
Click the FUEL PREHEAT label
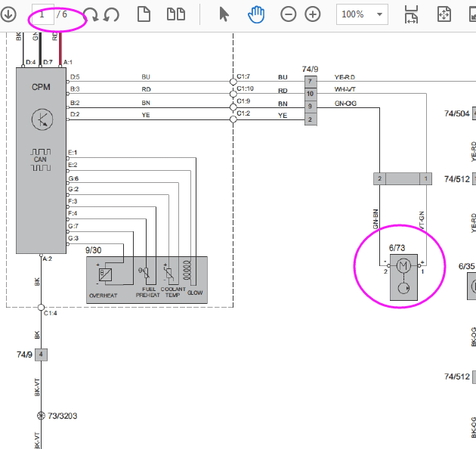(x=148, y=293)
